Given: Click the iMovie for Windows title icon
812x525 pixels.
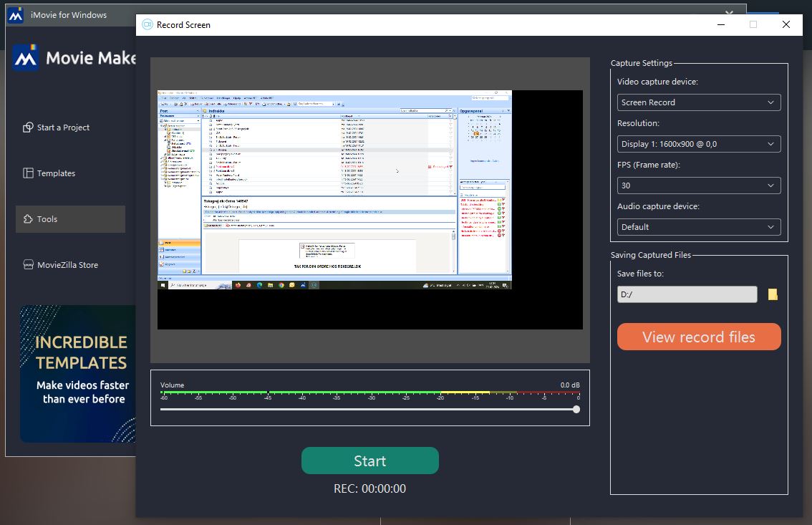Looking at the screenshot, I should point(16,15).
